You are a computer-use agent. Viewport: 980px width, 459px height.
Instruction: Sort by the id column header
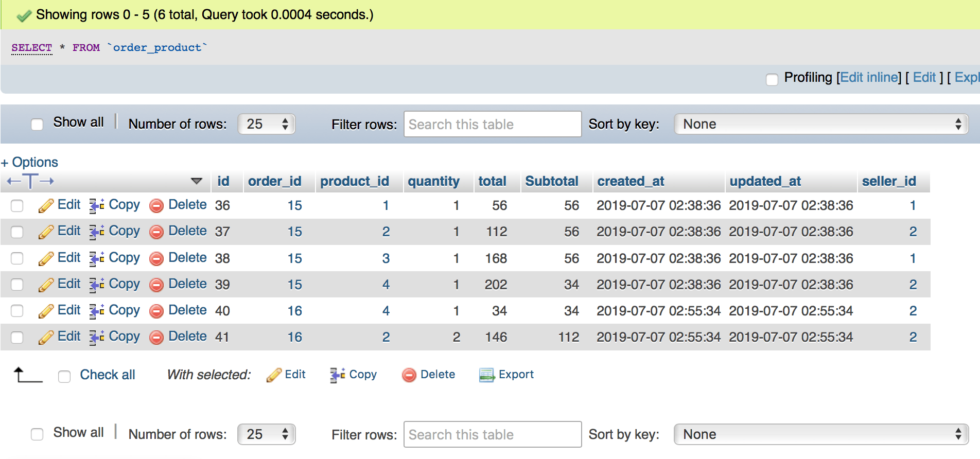tap(223, 181)
